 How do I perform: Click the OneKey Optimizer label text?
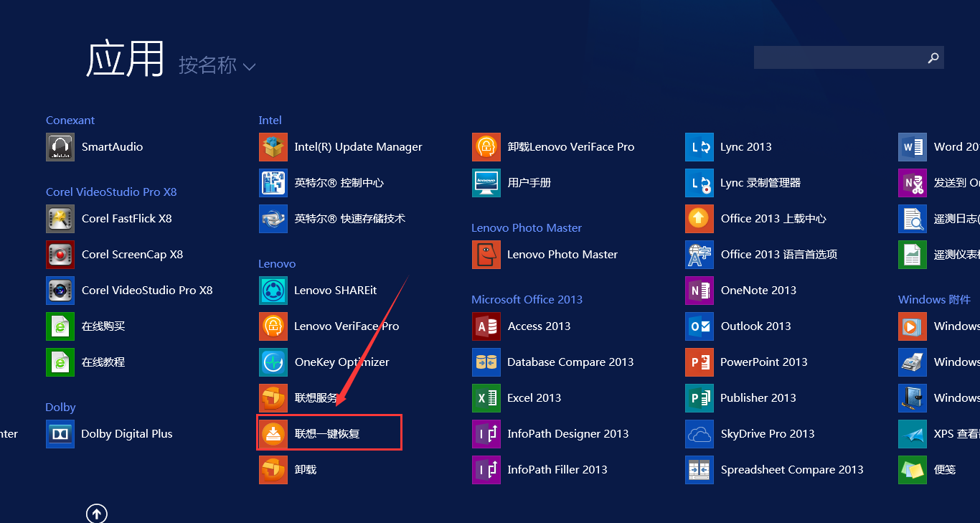[342, 362]
